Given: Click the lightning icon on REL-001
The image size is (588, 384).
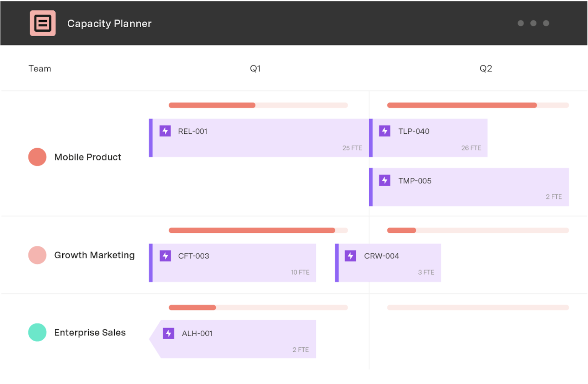Looking at the screenshot, I should click(165, 131).
